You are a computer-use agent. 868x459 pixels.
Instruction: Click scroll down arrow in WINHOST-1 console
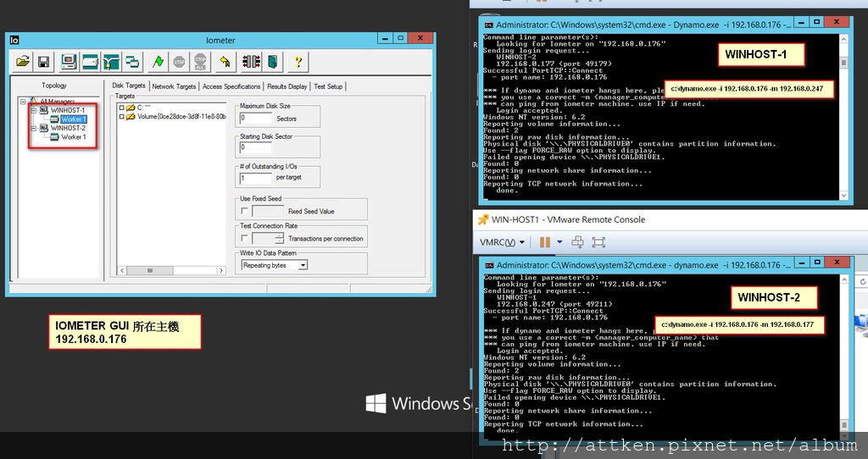843,196
